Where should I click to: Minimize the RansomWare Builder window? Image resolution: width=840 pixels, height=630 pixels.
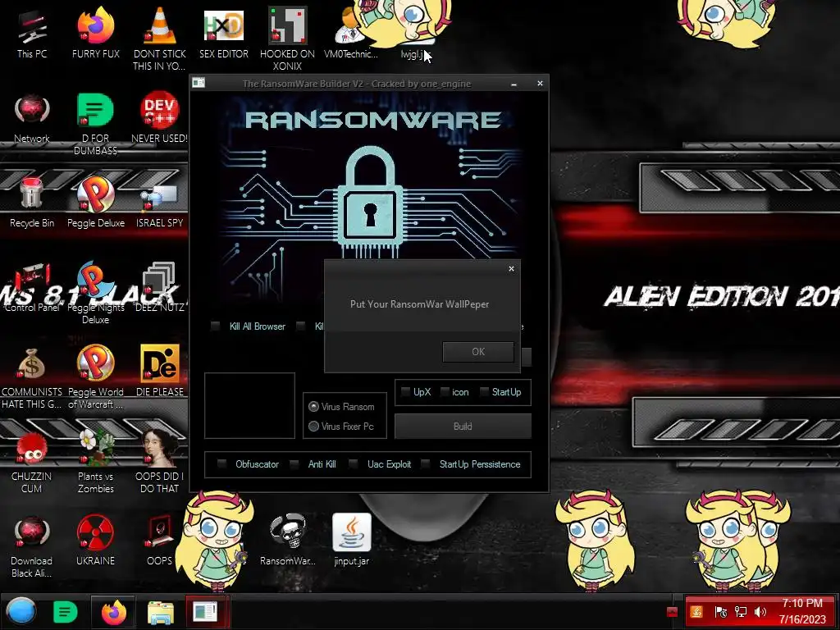pyautogui.click(x=514, y=84)
